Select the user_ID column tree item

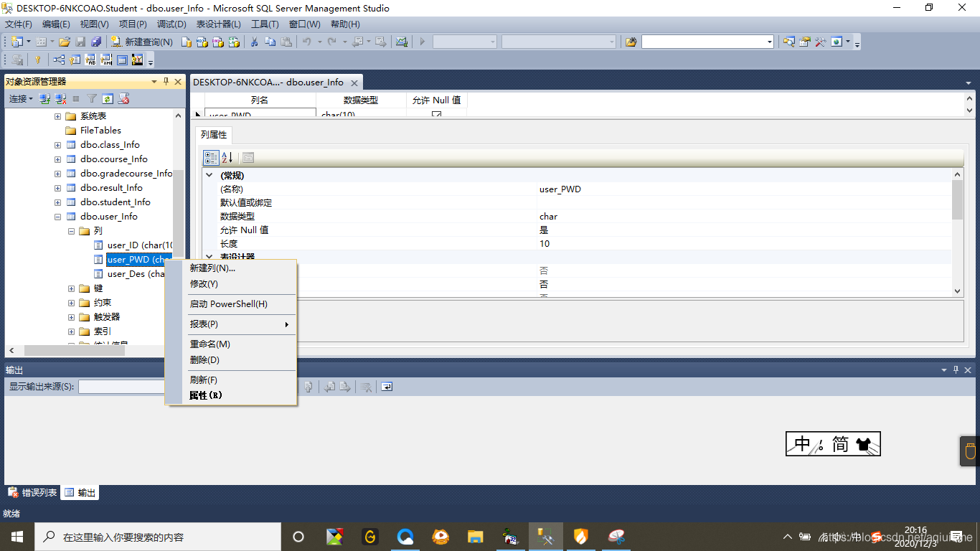[133, 245]
